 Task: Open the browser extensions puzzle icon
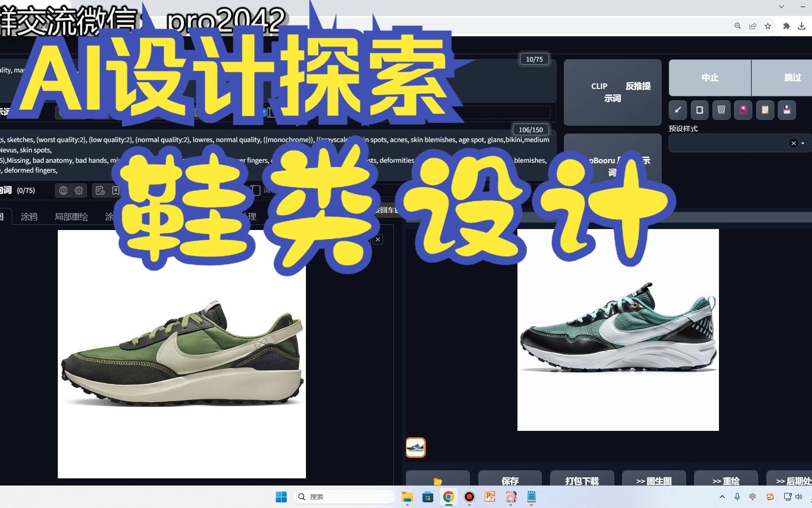click(x=786, y=26)
